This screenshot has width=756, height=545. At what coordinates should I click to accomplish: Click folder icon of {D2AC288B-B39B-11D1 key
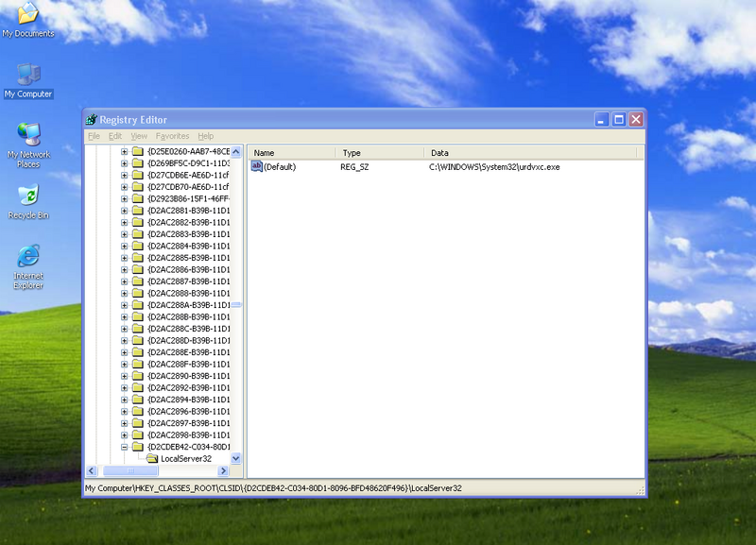click(138, 316)
